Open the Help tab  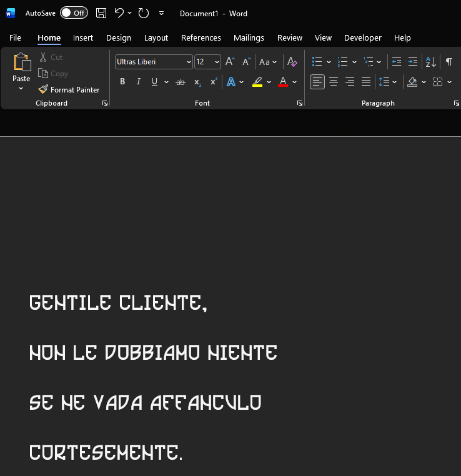point(402,37)
